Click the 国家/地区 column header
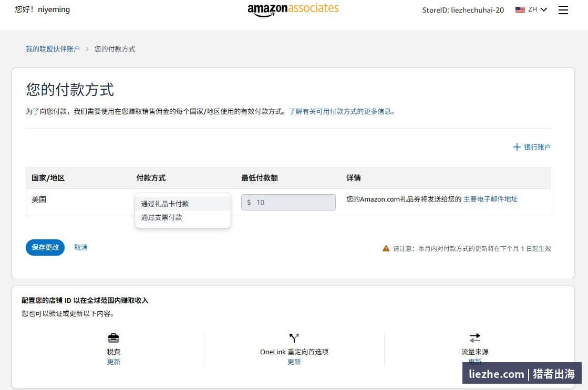The width and height of the screenshot is (588, 390). 48,178
